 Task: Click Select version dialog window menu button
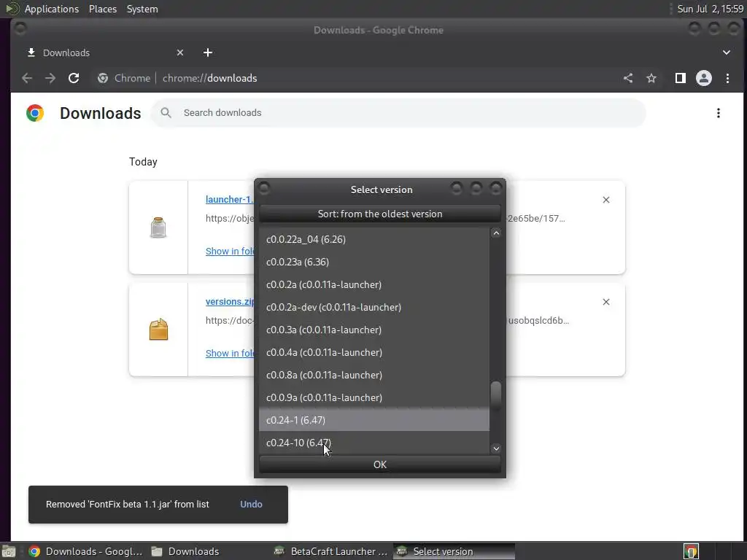click(264, 189)
